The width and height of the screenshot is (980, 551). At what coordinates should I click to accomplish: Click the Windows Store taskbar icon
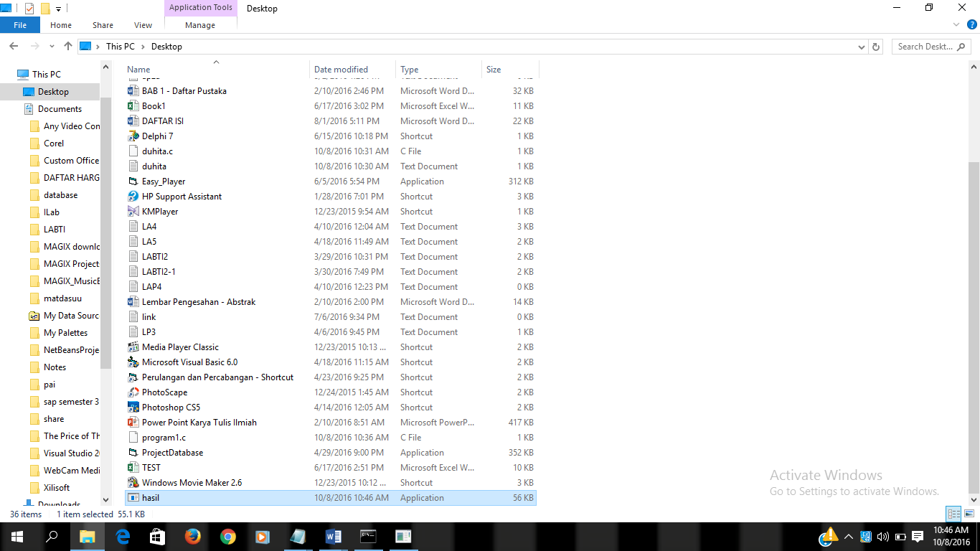(157, 536)
